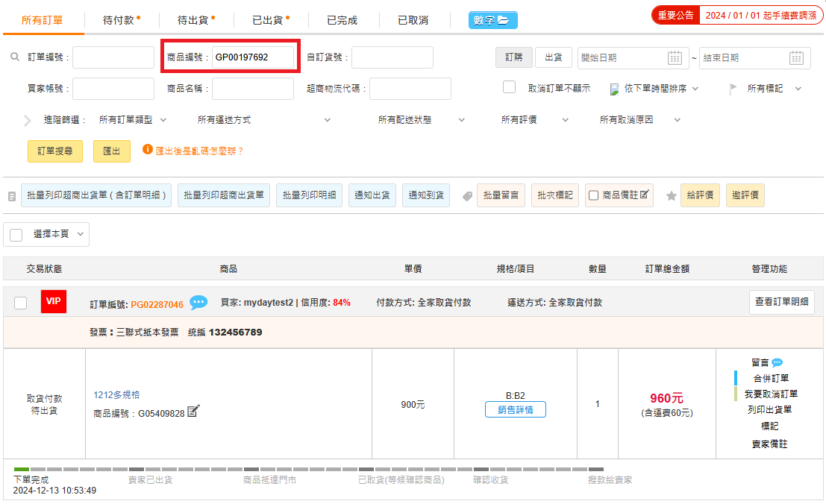The height and width of the screenshot is (504, 826).
Task: Click the 查看訂單明細 button
Action: click(x=781, y=302)
